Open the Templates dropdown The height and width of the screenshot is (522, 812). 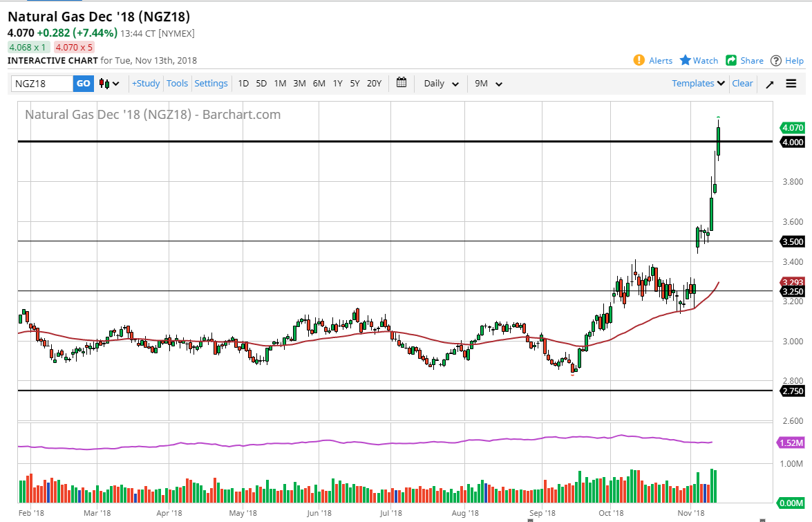pos(698,84)
